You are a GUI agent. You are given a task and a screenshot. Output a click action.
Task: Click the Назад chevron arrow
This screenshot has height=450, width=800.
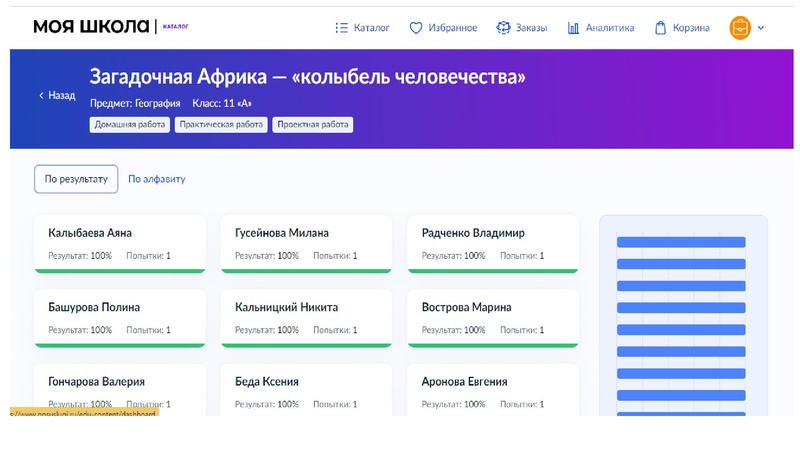41,95
